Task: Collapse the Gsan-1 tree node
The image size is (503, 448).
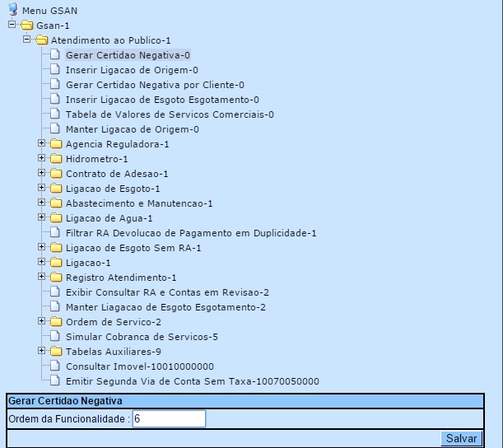Action: (12, 25)
